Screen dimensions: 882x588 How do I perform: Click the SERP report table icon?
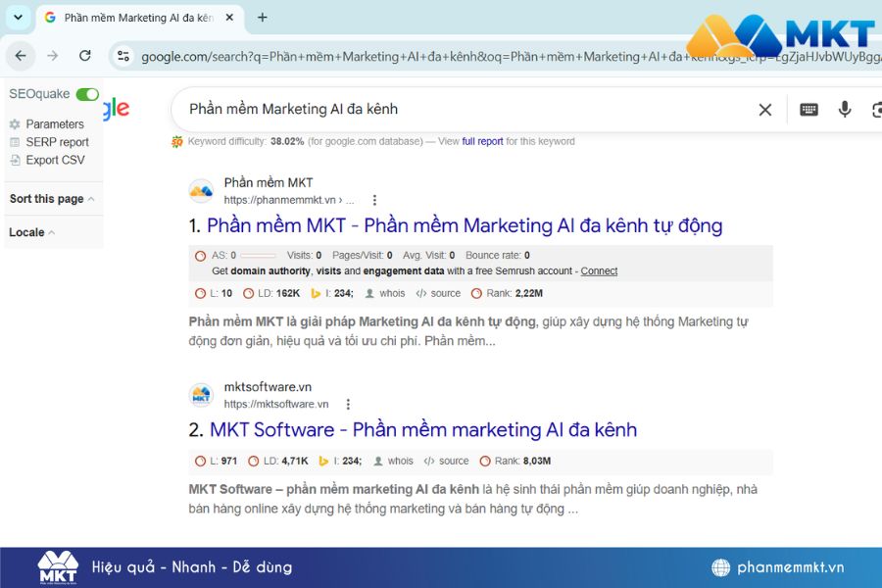(15, 142)
